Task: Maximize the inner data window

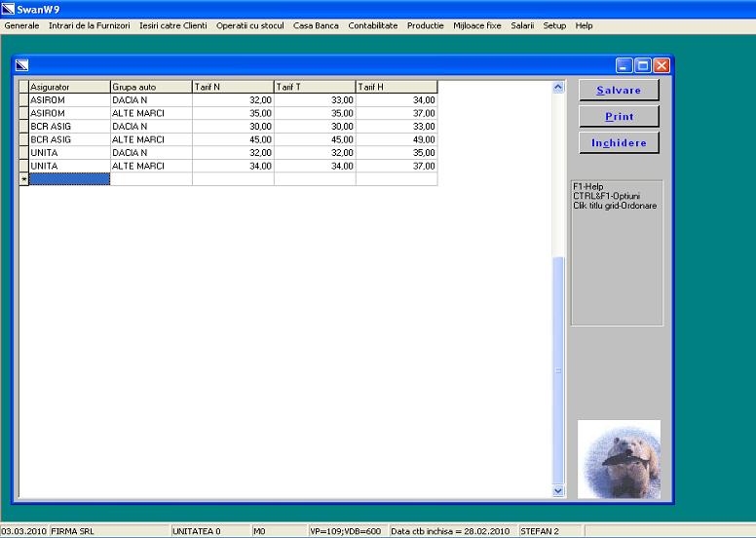Action: [x=643, y=65]
